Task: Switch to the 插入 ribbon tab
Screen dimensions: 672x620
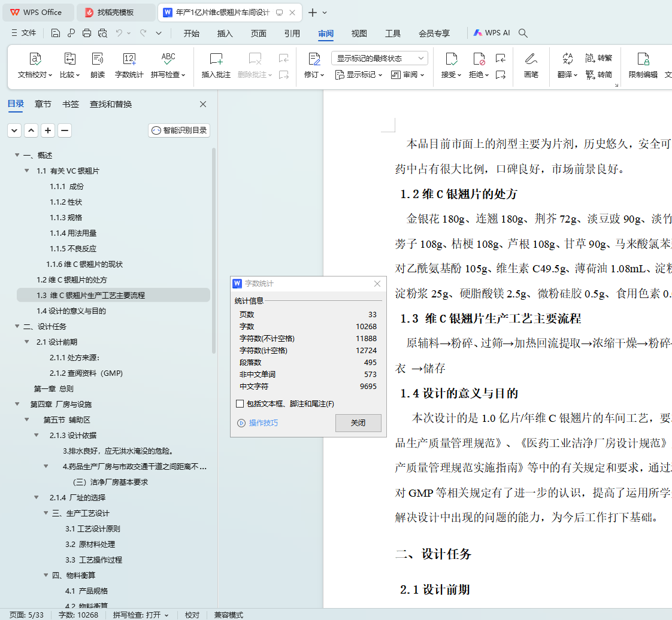Action: coord(225,34)
